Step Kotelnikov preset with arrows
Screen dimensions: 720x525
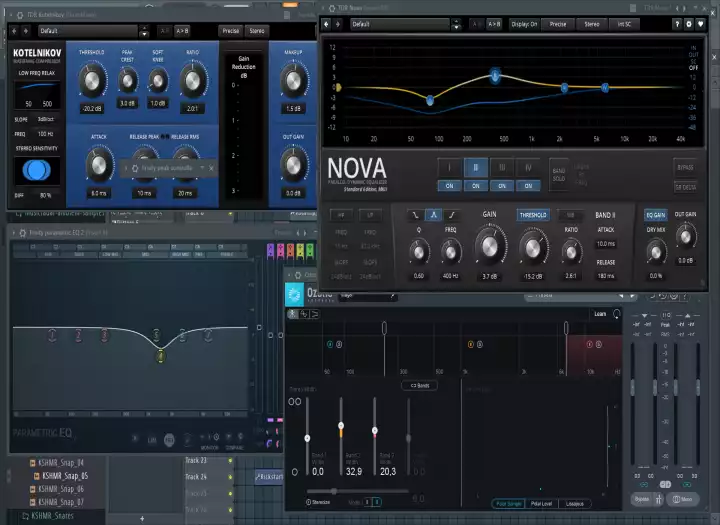pyautogui.click(x=144, y=31)
